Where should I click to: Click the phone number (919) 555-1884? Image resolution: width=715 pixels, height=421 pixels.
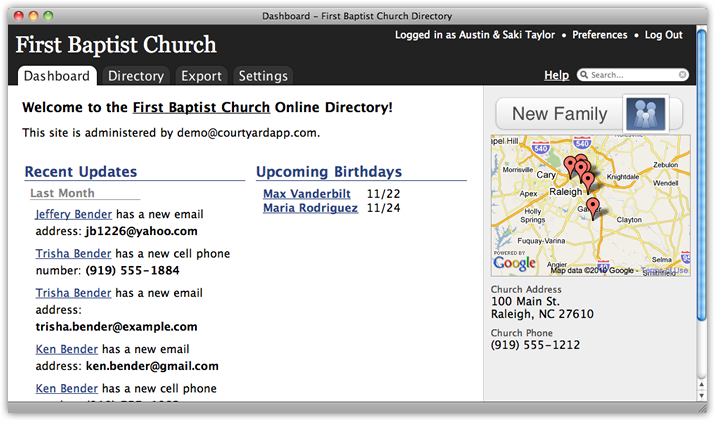(x=132, y=270)
